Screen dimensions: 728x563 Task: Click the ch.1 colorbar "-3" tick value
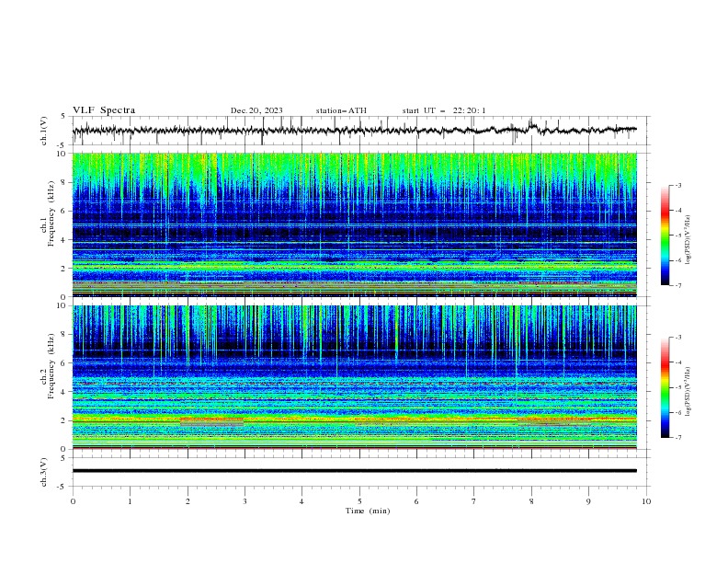click(678, 185)
